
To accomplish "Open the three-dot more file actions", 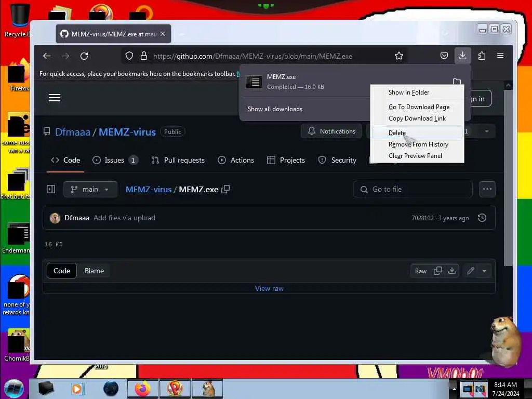I will (x=487, y=189).
